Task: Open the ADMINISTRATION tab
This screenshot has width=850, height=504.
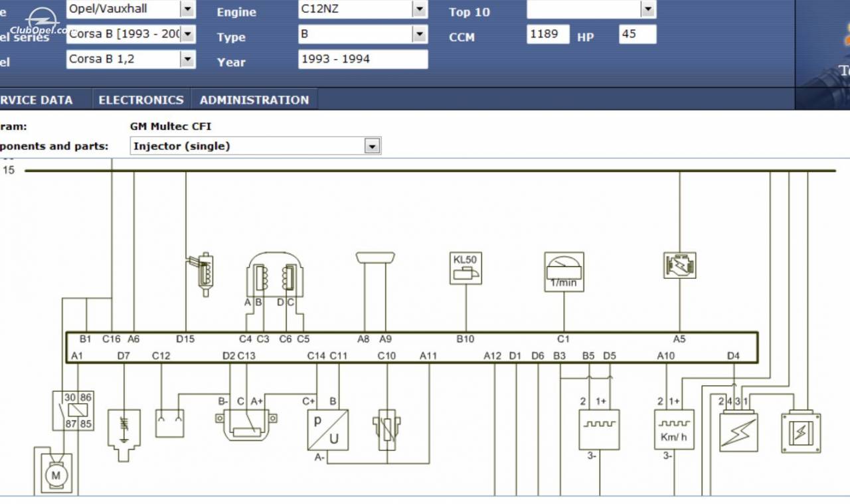Action: [254, 100]
